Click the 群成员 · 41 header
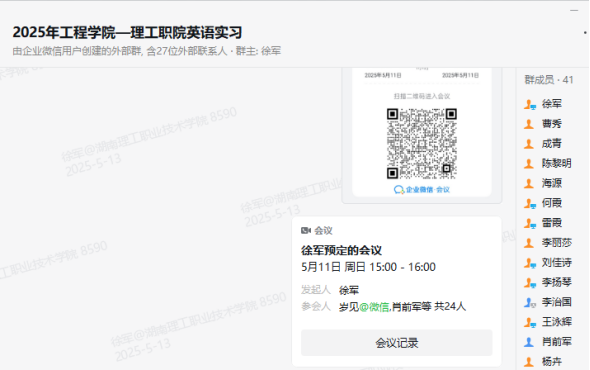 pyautogui.click(x=549, y=80)
